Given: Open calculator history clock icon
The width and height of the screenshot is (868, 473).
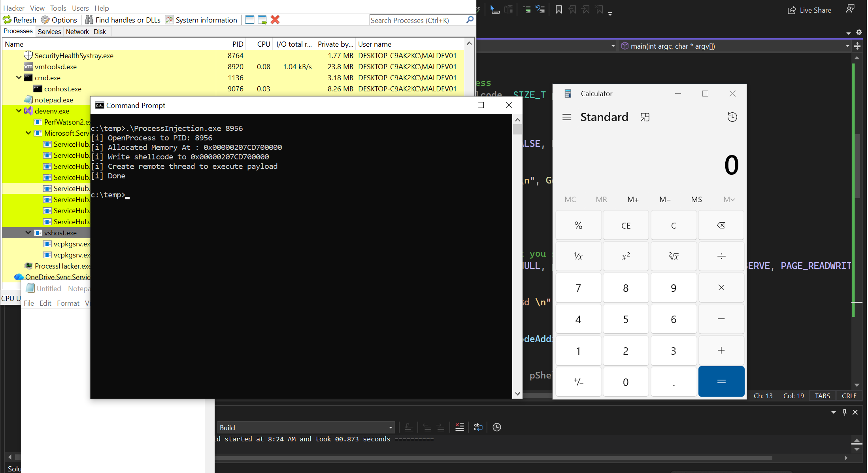Looking at the screenshot, I should coord(732,117).
